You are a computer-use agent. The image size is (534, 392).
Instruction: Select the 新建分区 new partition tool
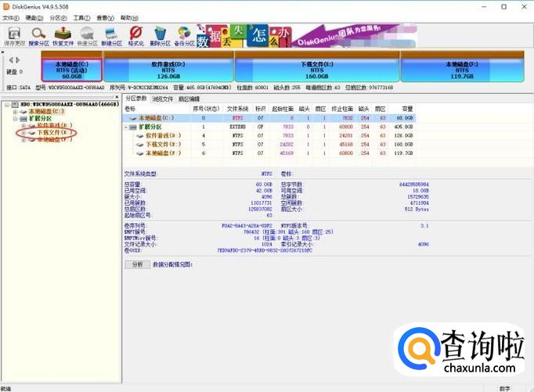112,37
